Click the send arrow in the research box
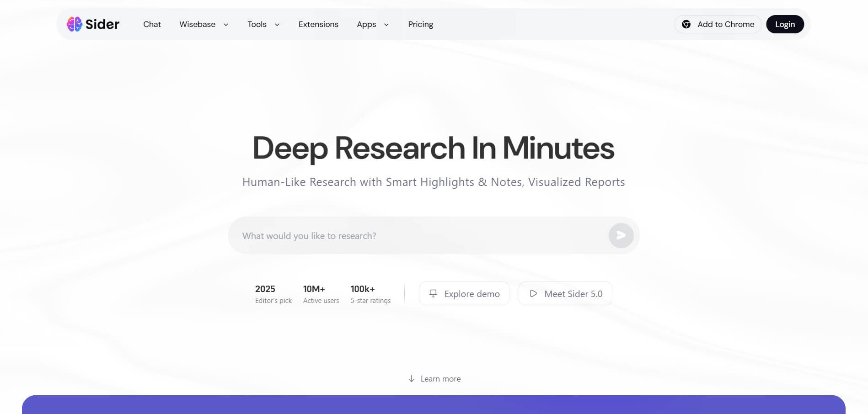 point(621,235)
